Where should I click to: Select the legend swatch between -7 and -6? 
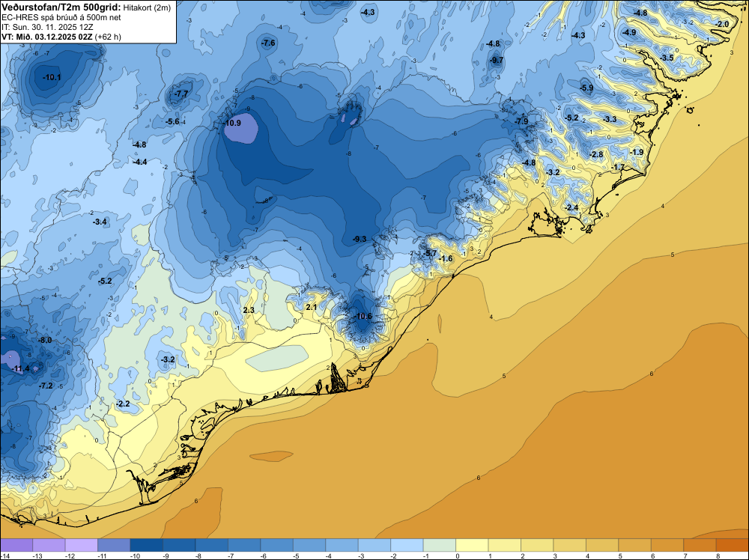point(244,545)
